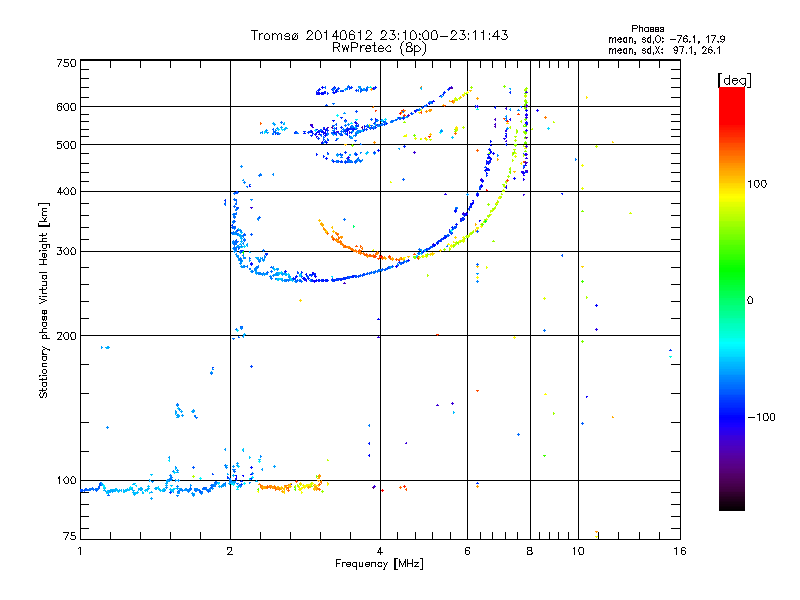
Task: Click the 'Frequency [MHz]' x-axis label
Action: (x=379, y=564)
